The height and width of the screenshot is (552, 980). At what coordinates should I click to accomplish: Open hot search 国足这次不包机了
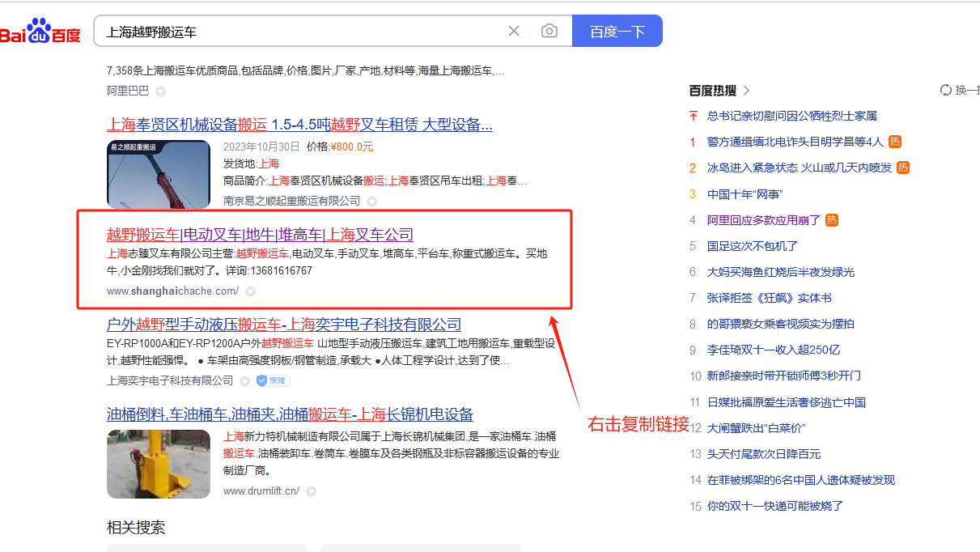tap(753, 245)
